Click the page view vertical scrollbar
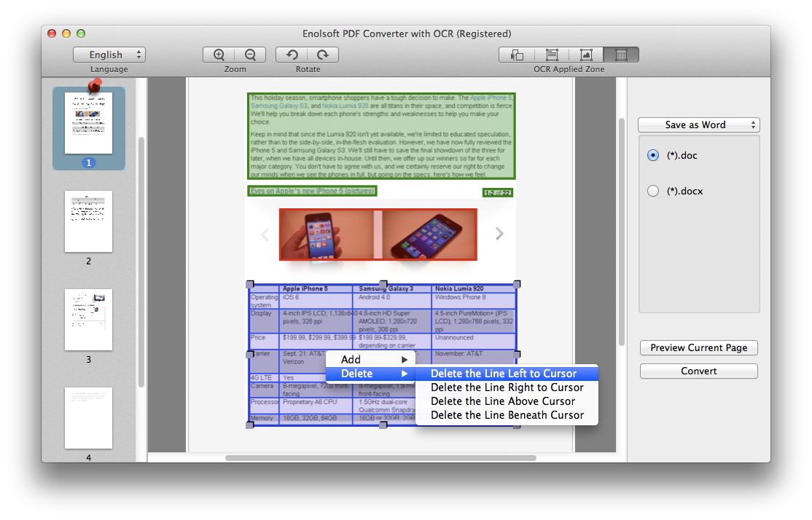This screenshot has width=812, height=520. [x=622, y=232]
